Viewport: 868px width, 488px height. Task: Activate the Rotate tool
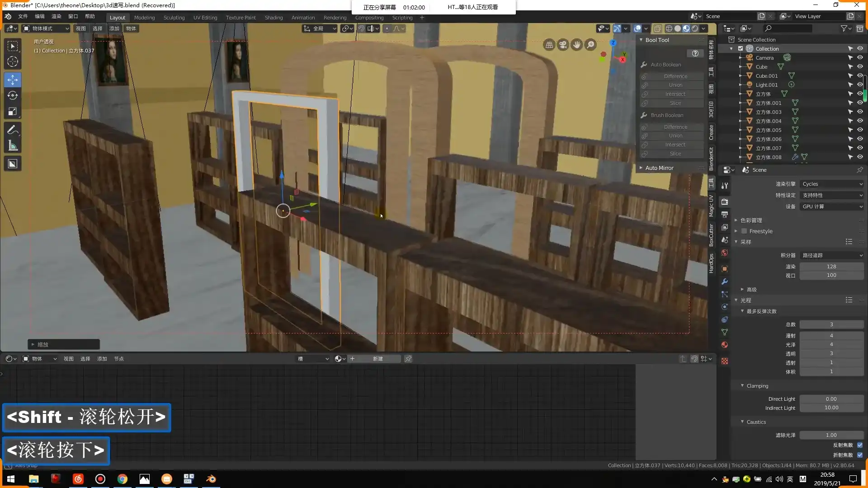click(x=13, y=95)
